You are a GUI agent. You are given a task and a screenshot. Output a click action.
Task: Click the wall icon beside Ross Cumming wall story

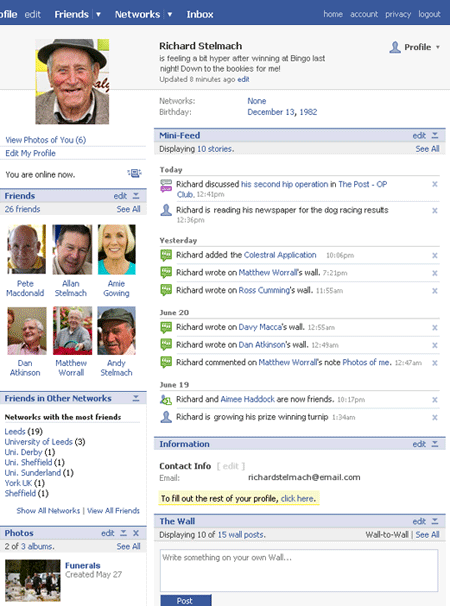(x=166, y=290)
